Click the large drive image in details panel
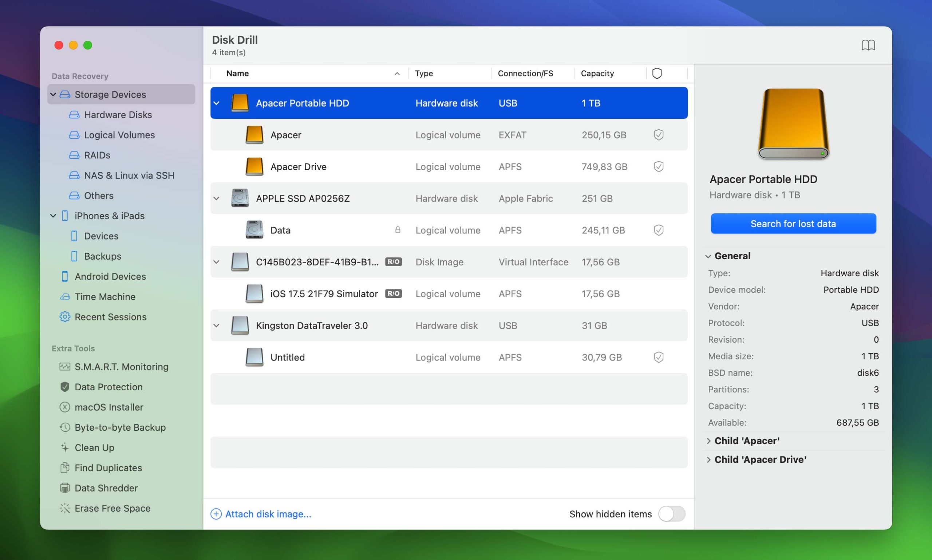 [x=793, y=124]
